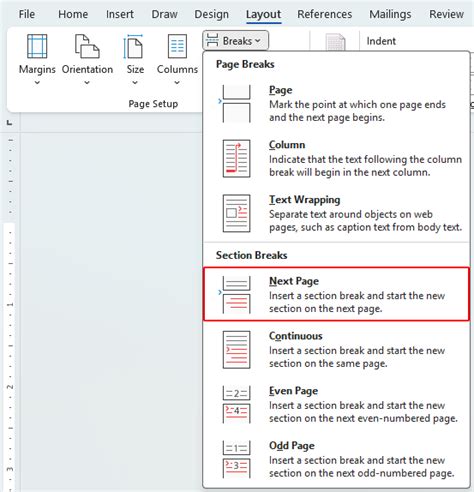
Task: Open the References tab
Action: [324, 14]
